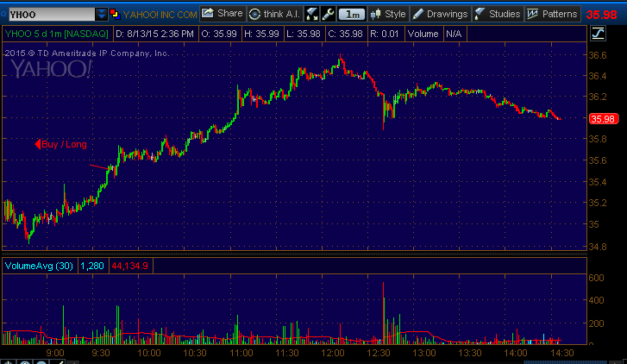Screen dimensions: 627x364
Task: Click the 36.2 price axis label
Action: (x=598, y=97)
